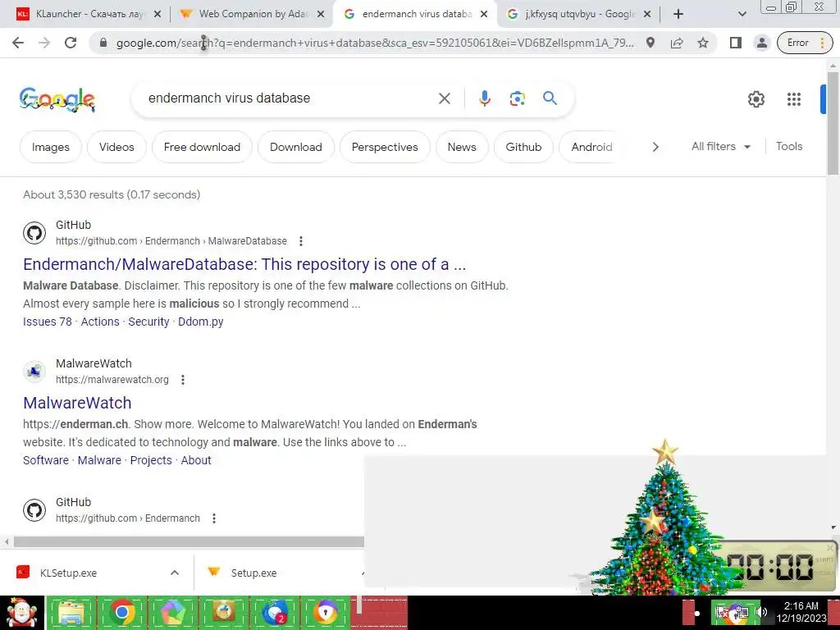Image resolution: width=840 pixels, height=630 pixels.
Task: Open the Issues 78 sitelink
Action: (47, 322)
